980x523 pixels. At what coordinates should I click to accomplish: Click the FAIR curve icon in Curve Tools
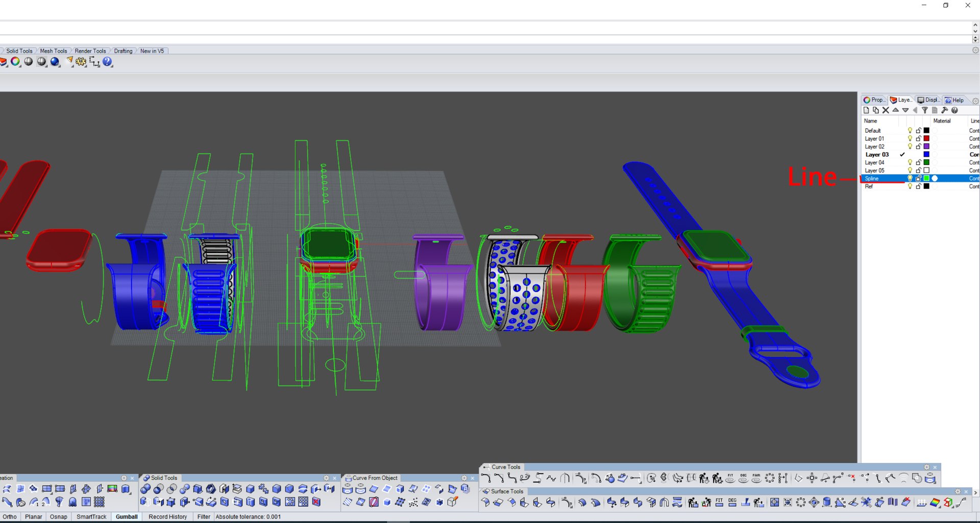point(756,478)
